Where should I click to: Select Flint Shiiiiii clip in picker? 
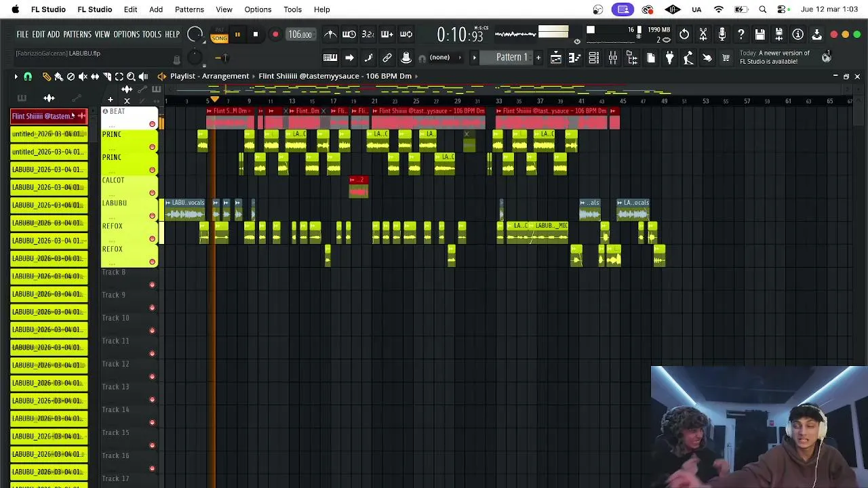tap(49, 116)
